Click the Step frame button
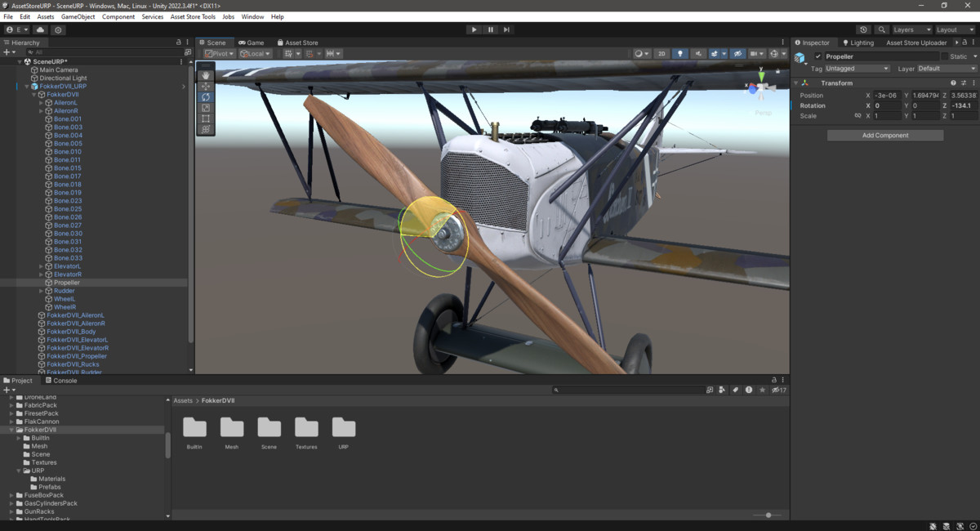 coord(507,29)
